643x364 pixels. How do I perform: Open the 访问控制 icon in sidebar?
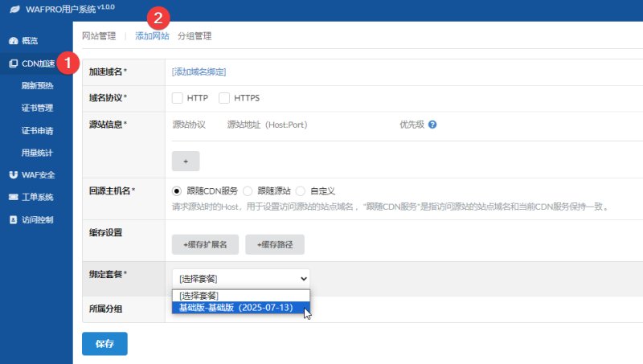[14, 219]
